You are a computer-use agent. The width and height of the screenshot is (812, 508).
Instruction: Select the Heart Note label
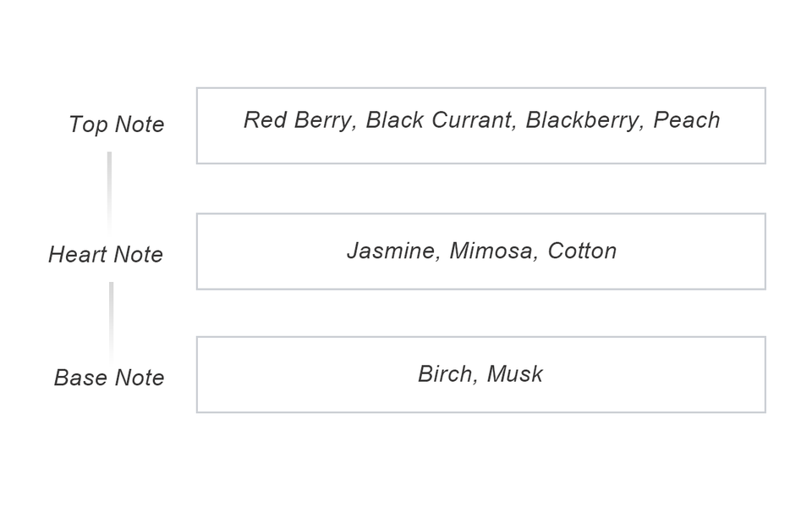(106, 254)
